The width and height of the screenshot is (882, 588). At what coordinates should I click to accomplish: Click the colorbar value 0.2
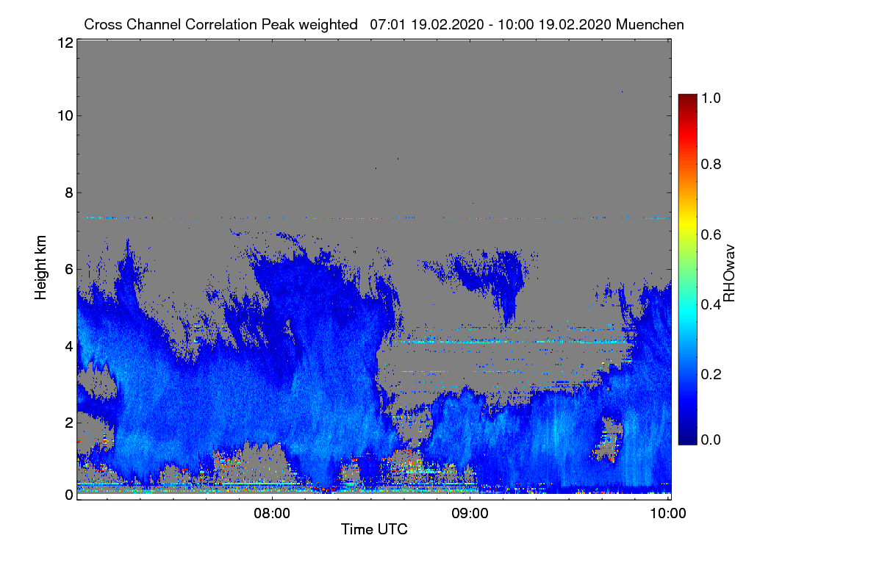pos(711,374)
